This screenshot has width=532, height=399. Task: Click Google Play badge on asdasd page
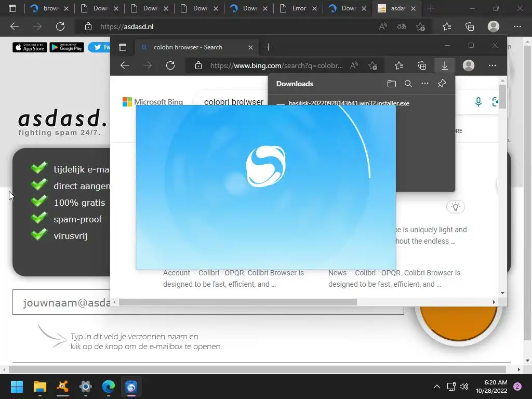click(67, 47)
